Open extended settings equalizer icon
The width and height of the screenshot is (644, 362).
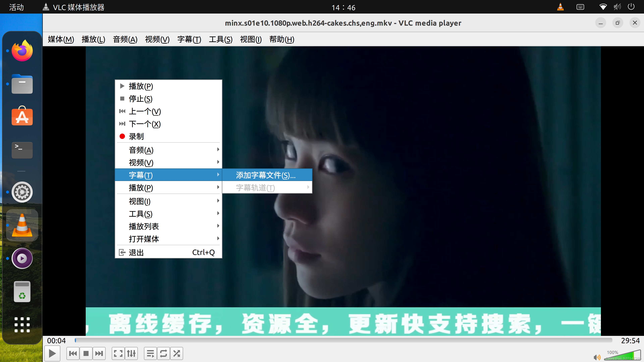coord(131,353)
